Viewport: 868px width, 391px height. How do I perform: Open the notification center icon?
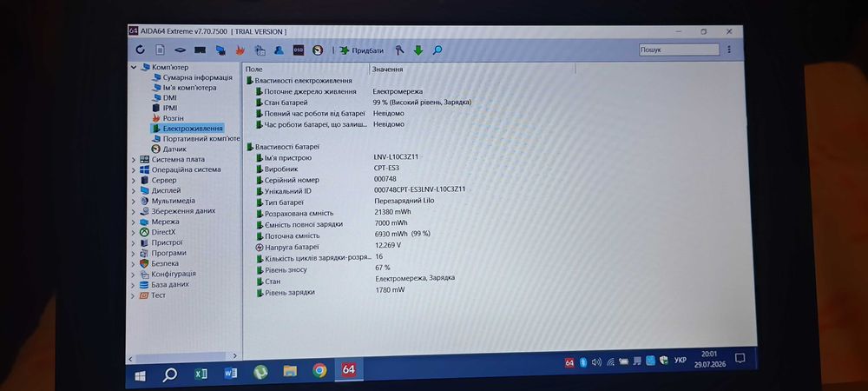click(740, 358)
